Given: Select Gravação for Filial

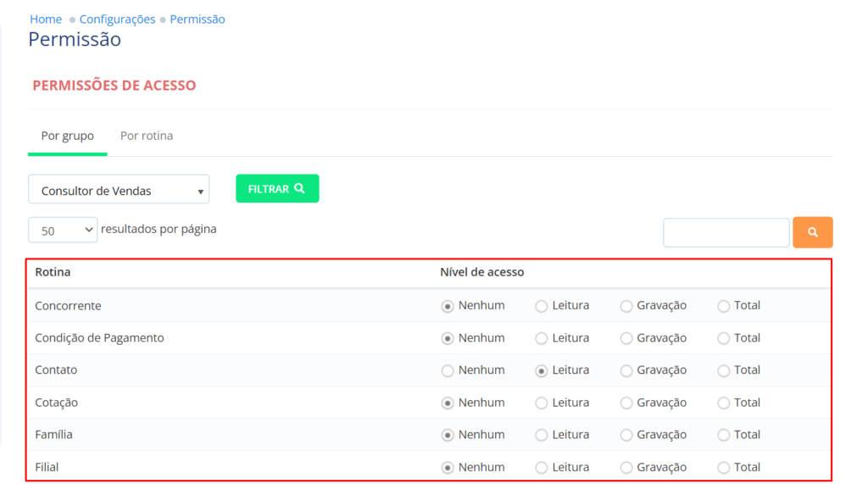Looking at the screenshot, I should click(x=626, y=468).
